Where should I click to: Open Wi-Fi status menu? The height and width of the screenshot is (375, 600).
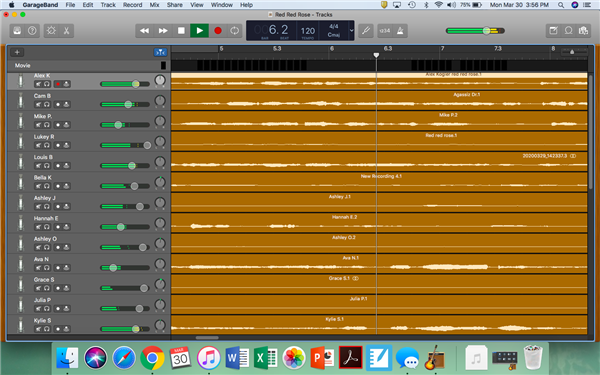(x=439, y=5)
